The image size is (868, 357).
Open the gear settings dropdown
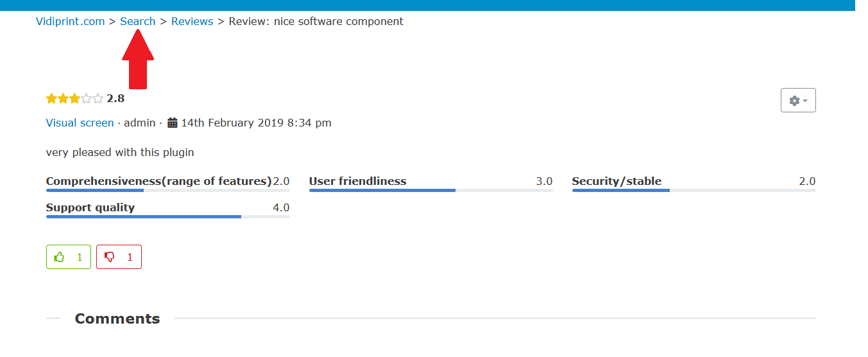pos(798,100)
